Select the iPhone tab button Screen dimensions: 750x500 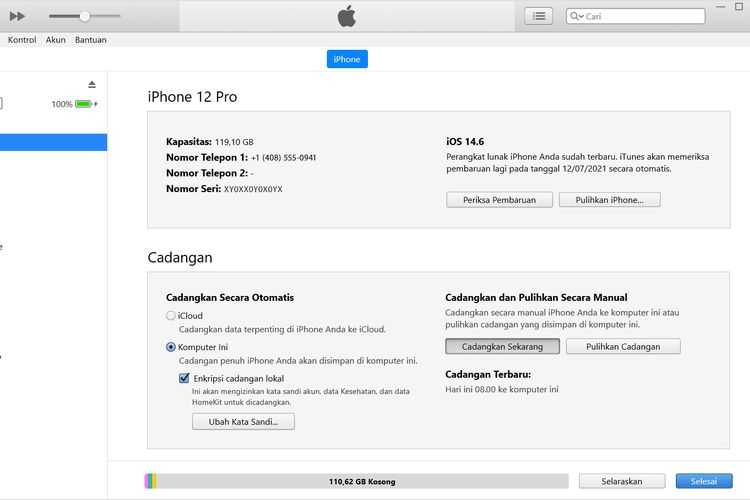point(347,59)
